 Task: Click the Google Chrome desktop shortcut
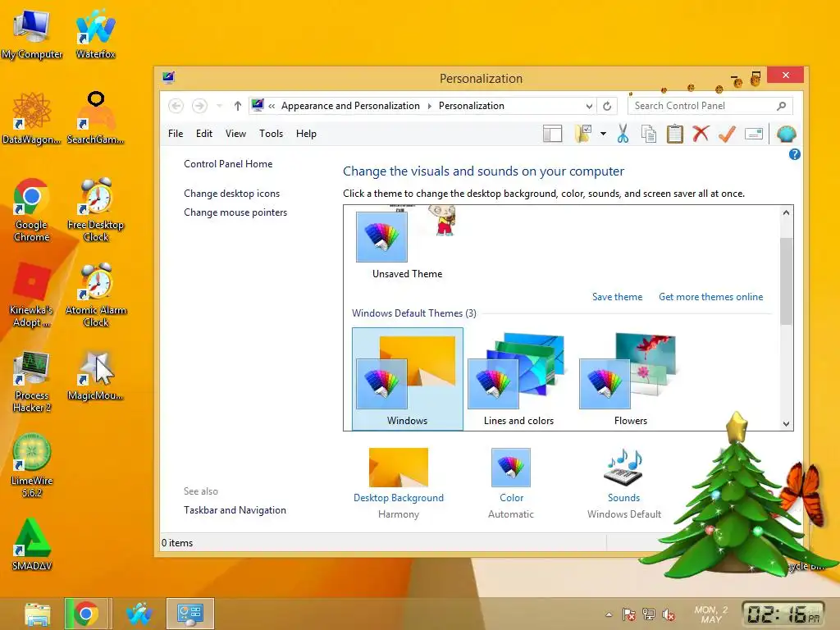click(32, 210)
